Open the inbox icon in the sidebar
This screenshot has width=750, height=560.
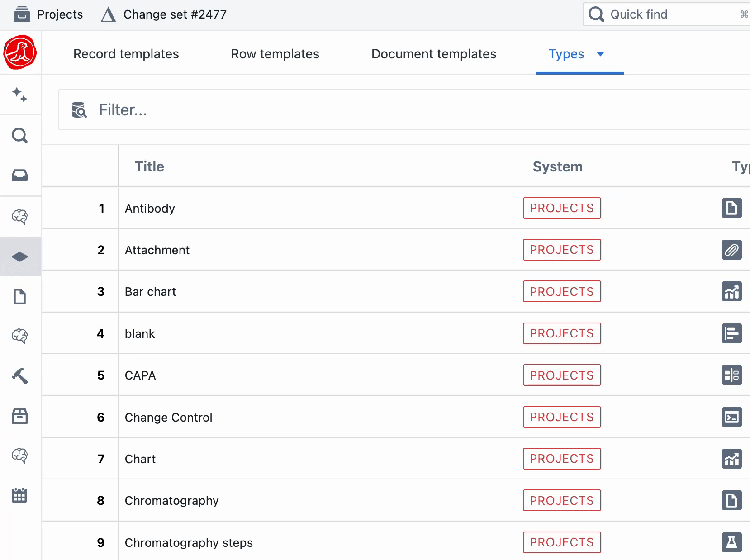20,175
